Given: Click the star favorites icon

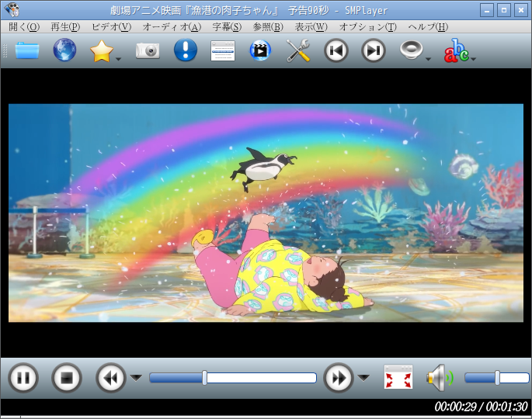Looking at the screenshot, I should tap(102, 51).
